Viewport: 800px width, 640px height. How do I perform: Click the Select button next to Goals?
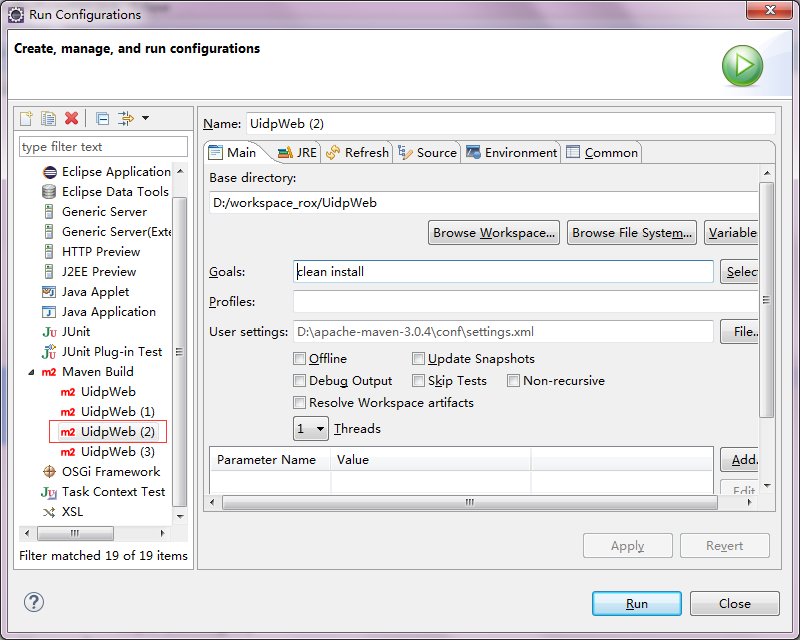[x=739, y=272]
